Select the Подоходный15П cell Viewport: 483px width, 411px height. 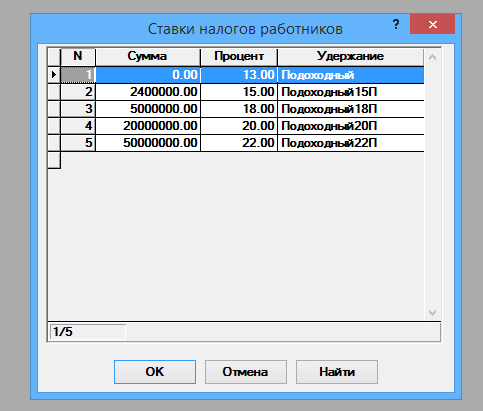[x=351, y=92]
